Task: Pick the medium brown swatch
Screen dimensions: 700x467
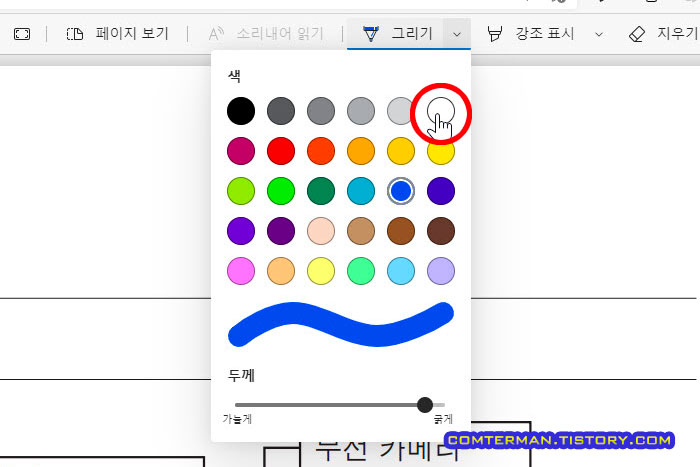Action: click(401, 231)
